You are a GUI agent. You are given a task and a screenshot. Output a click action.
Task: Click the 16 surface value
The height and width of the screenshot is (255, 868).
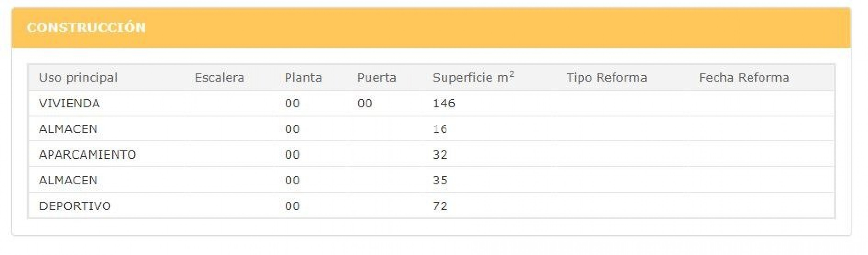click(x=440, y=129)
